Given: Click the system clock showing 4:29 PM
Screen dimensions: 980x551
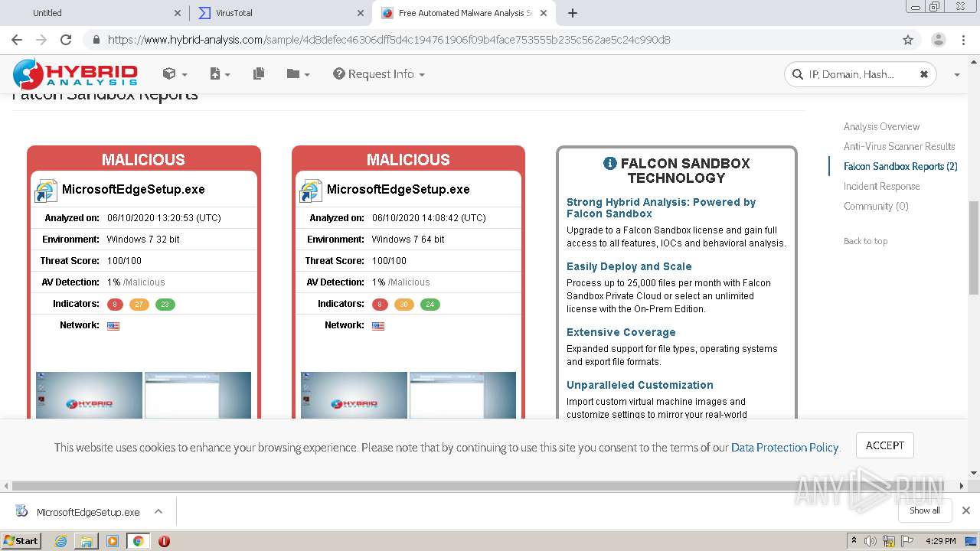Looking at the screenshot, I should click(940, 541).
